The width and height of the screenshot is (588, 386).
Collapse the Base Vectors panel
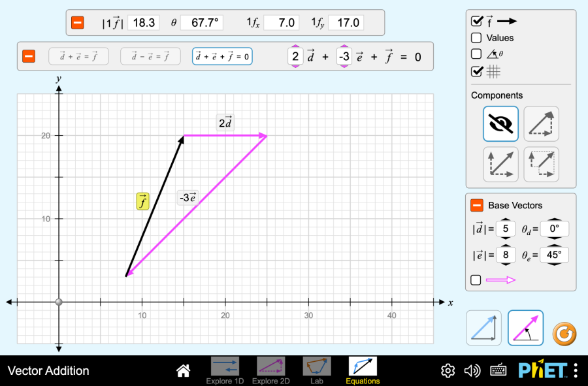(477, 206)
